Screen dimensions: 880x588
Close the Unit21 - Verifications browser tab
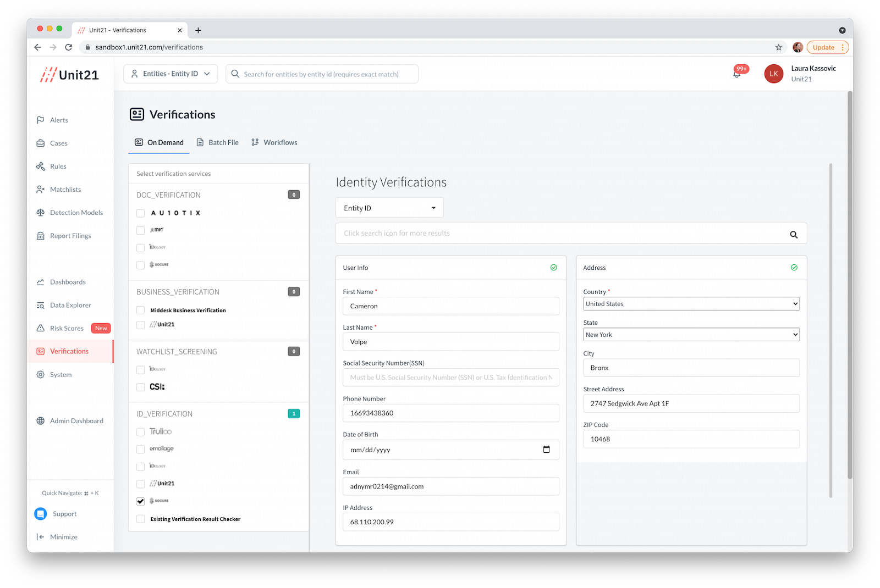180,30
